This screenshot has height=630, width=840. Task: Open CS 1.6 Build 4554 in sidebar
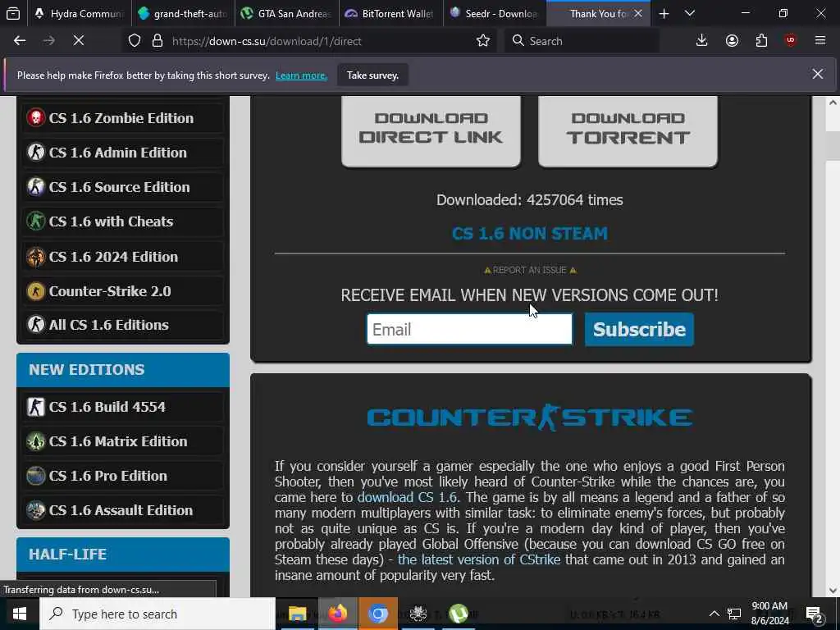point(123,407)
